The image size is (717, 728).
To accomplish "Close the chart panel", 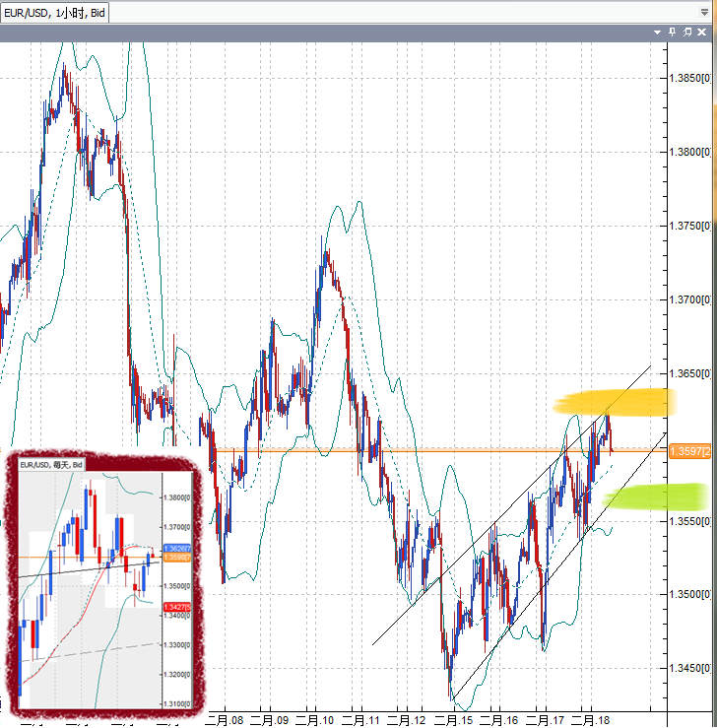I will click(x=702, y=33).
